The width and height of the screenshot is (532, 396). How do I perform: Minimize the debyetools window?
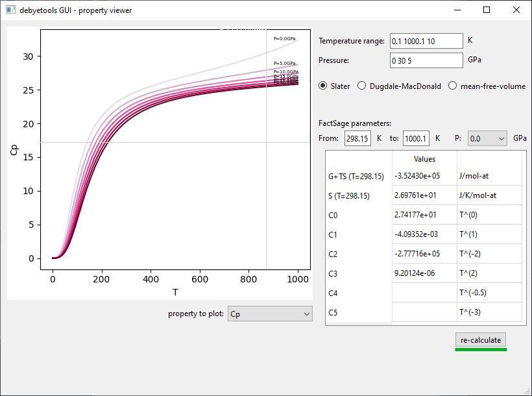(x=457, y=10)
